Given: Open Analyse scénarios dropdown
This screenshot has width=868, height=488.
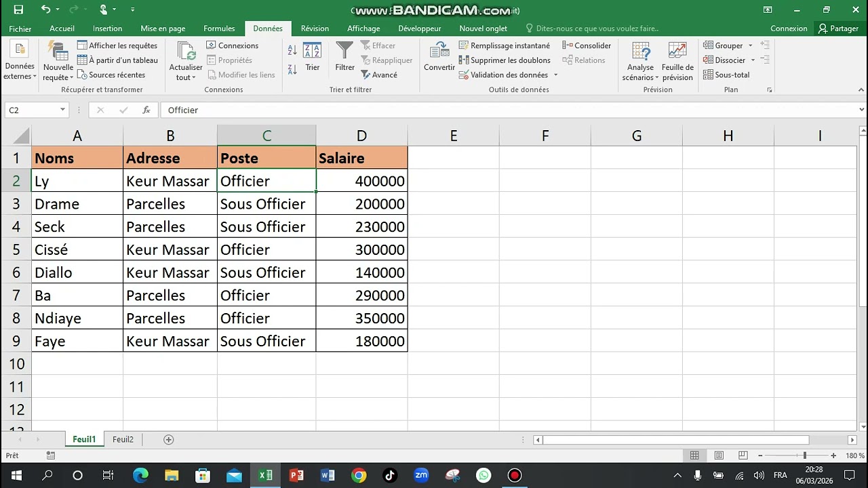Looking at the screenshot, I should click(640, 62).
